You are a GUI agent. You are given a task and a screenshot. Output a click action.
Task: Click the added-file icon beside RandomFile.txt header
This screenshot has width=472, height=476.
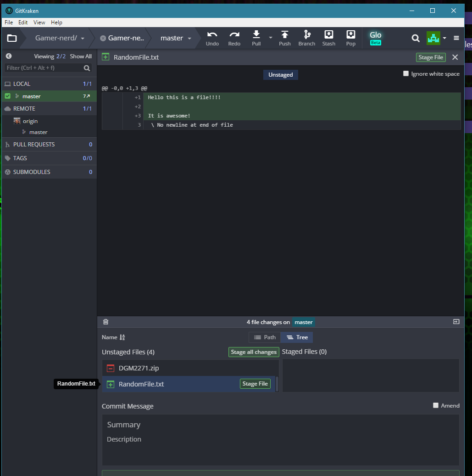click(106, 57)
